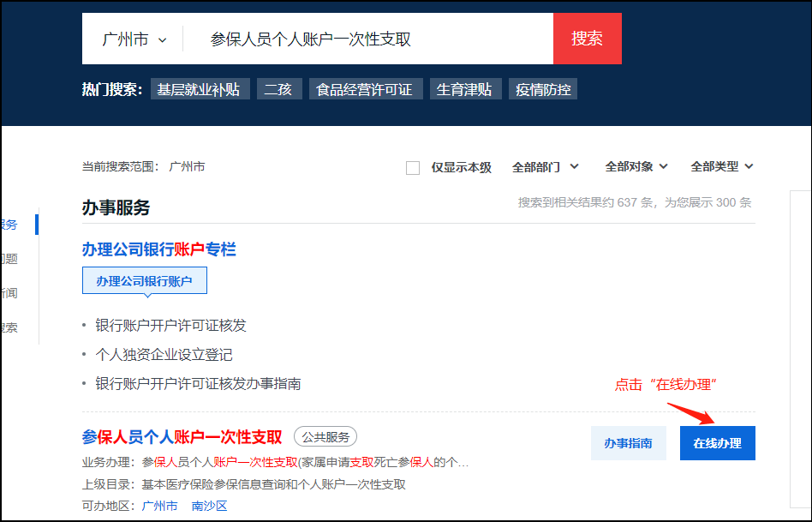
Task: Select hot search tag 疫情防控
Action: click(x=543, y=89)
